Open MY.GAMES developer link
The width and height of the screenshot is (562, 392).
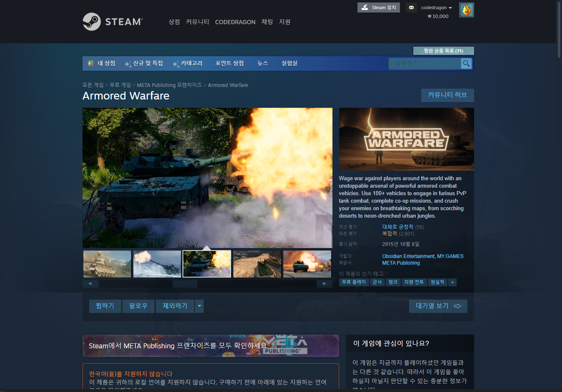point(450,256)
